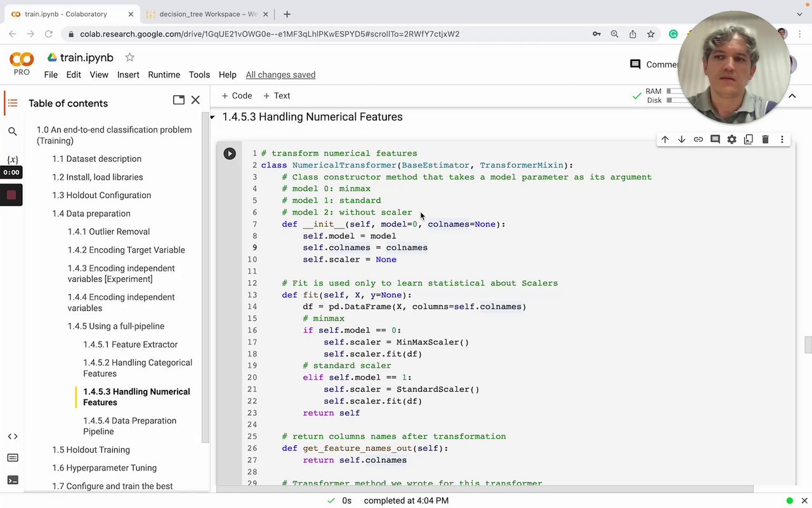This screenshot has width=812, height=508.
Task: Add a new Code cell
Action: pyautogui.click(x=237, y=96)
